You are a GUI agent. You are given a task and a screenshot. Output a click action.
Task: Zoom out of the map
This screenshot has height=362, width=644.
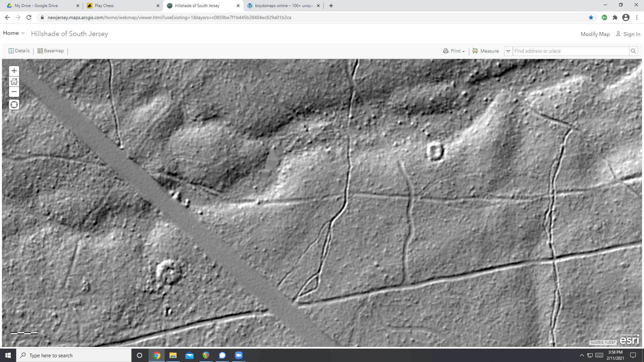pos(14,92)
